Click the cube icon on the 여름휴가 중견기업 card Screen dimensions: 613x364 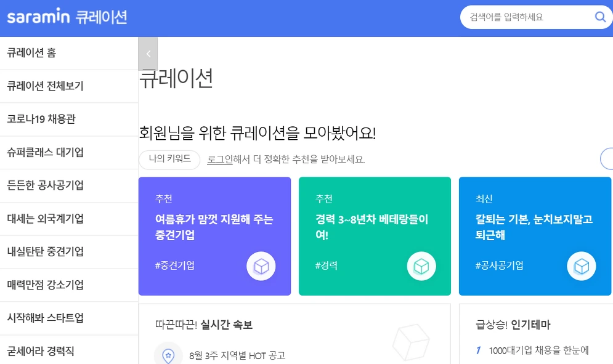tap(262, 266)
